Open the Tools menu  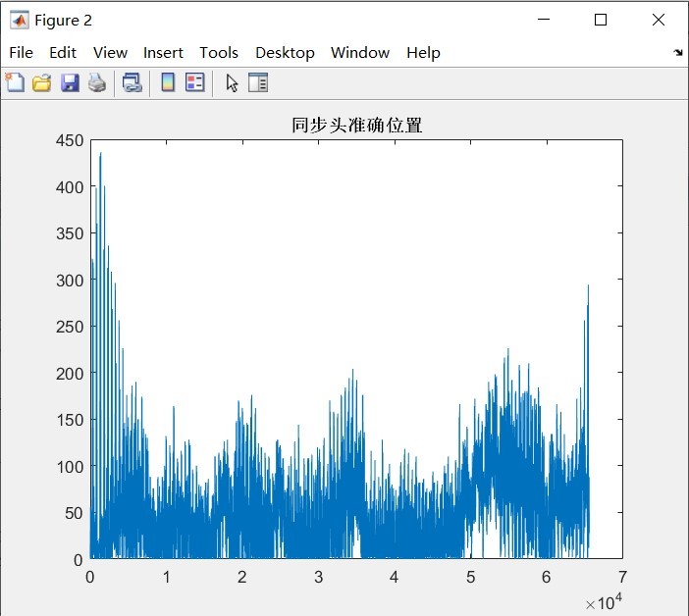pyautogui.click(x=219, y=53)
